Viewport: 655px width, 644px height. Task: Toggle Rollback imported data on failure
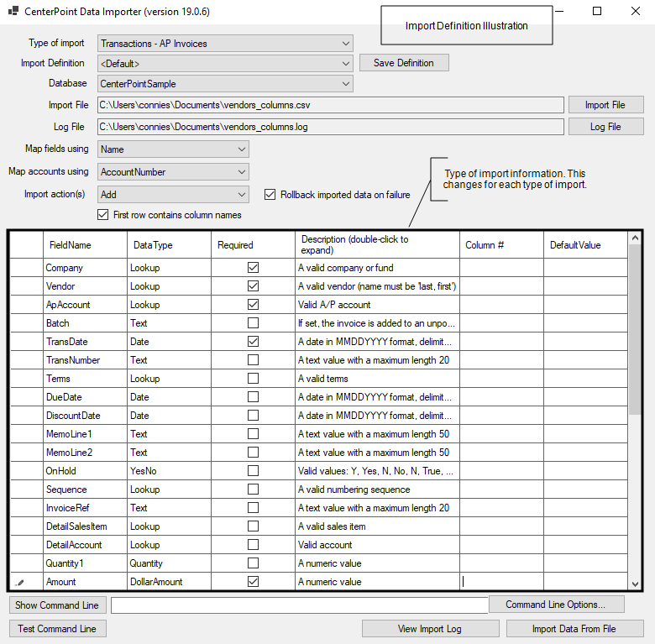pos(270,195)
